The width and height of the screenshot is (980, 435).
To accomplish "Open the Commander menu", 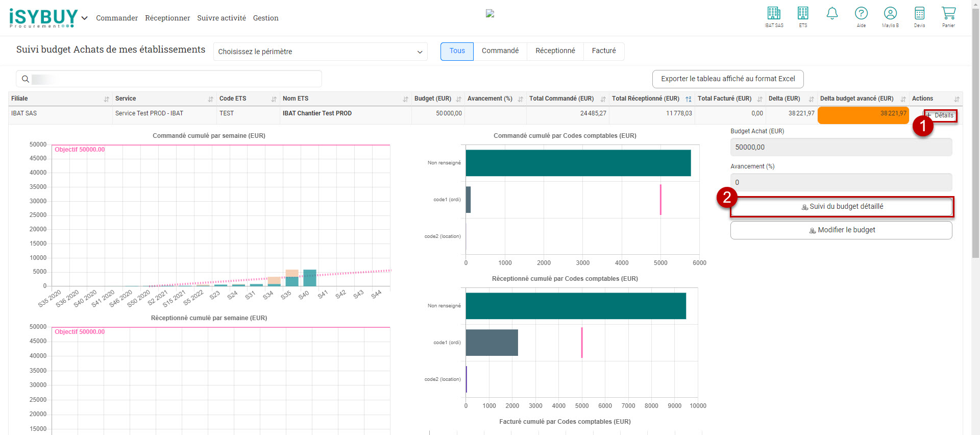I will [x=117, y=18].
